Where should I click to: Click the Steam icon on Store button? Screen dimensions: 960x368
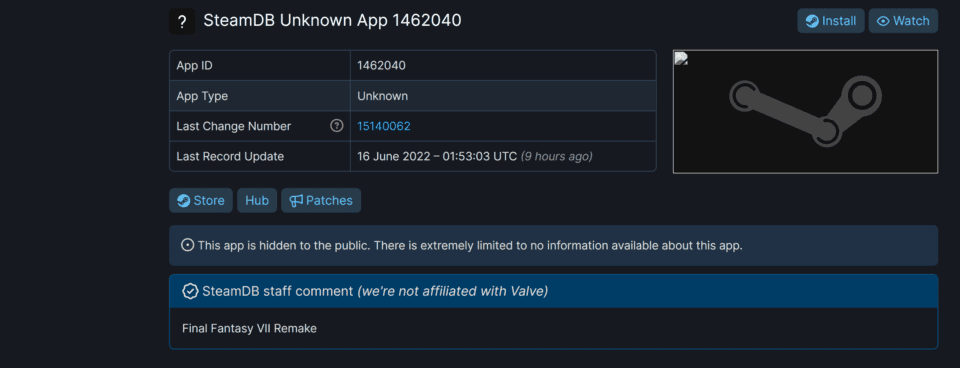tap(183, 201)
